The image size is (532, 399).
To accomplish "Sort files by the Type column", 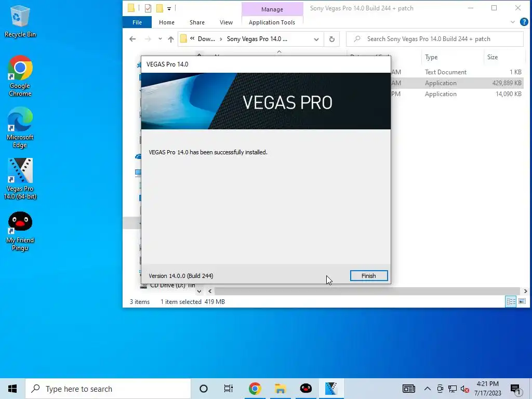I will pos(453,57).
